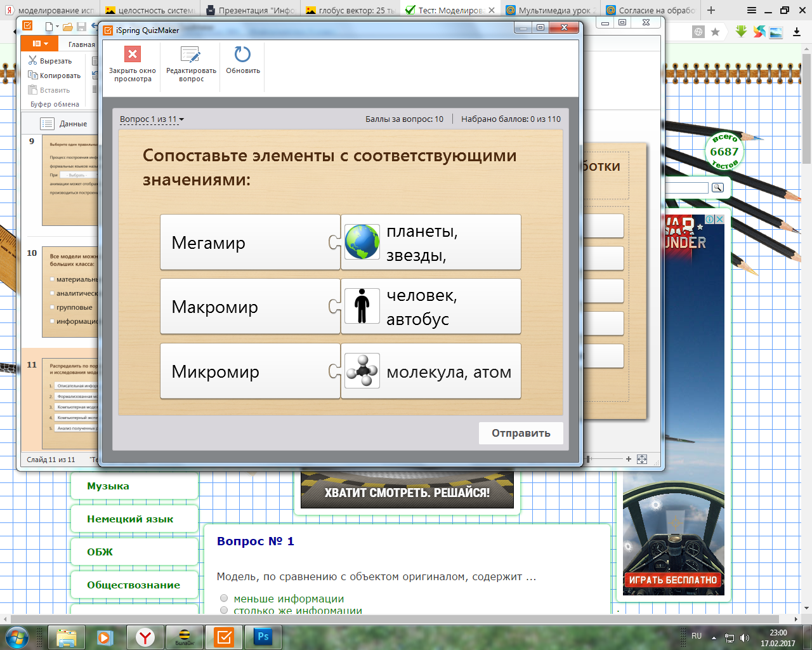Switch to Презентация "Инфо browser tab
The image size is (812, 650).
coord(250,10)
